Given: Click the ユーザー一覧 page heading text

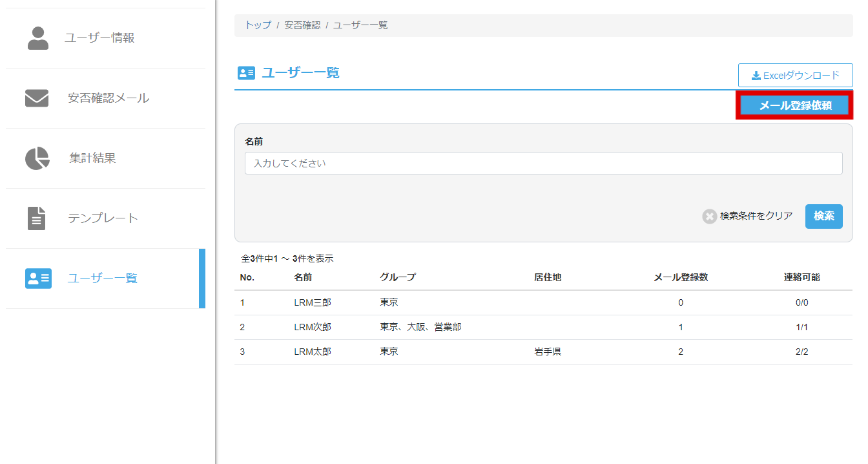Looking at the screenshot, I should [300, 72].
